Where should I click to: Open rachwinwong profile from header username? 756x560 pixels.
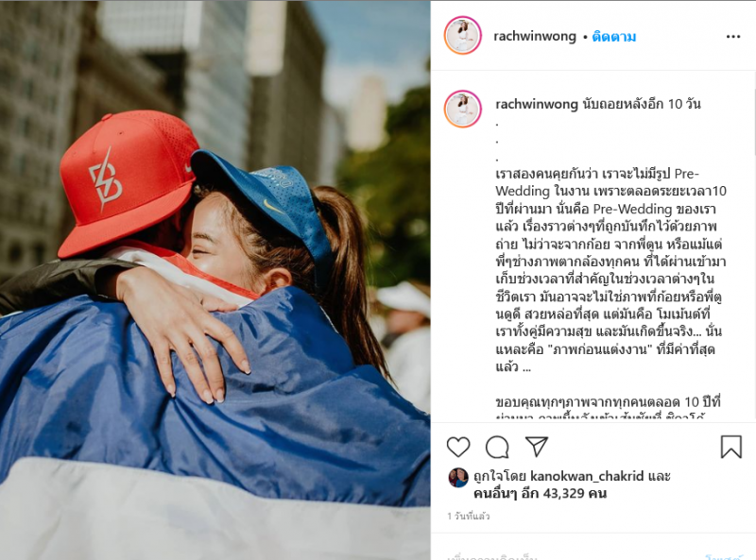point(535,37)
